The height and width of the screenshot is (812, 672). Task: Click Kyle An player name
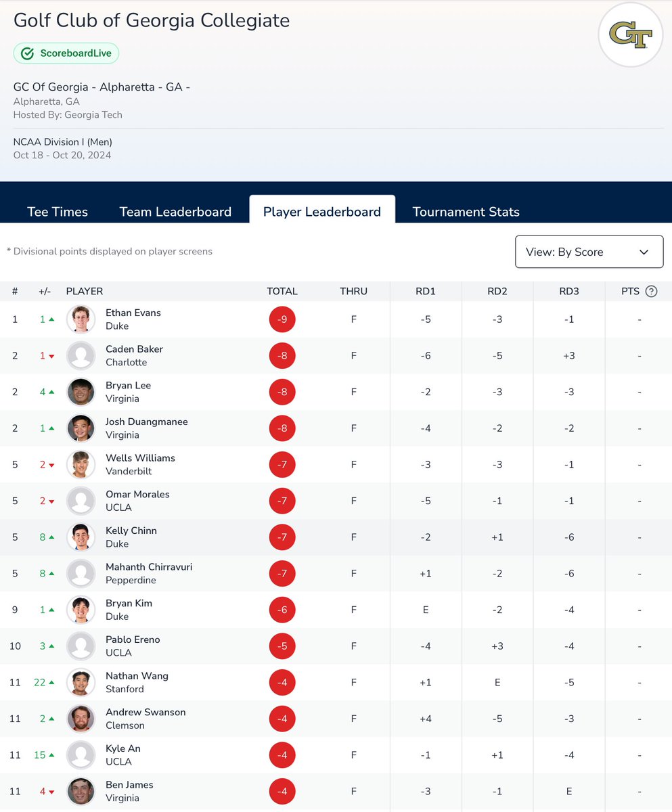[123, 748]
